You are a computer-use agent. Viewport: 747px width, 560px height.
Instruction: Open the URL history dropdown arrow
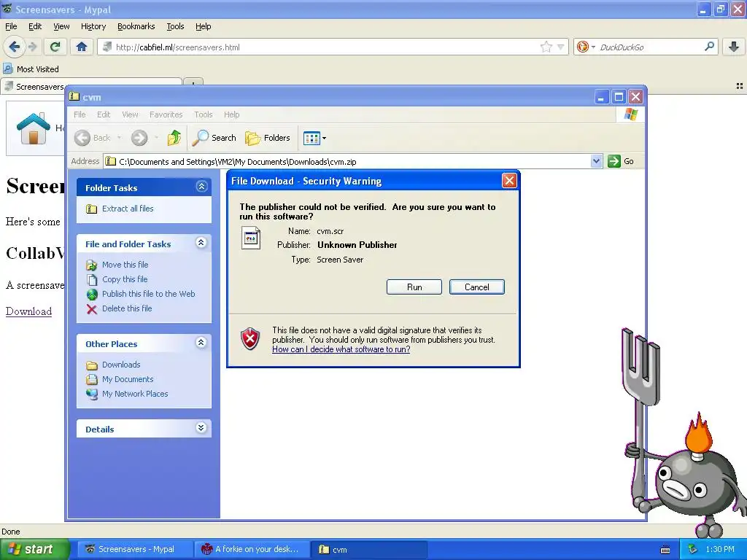click(x=561, y=47)
